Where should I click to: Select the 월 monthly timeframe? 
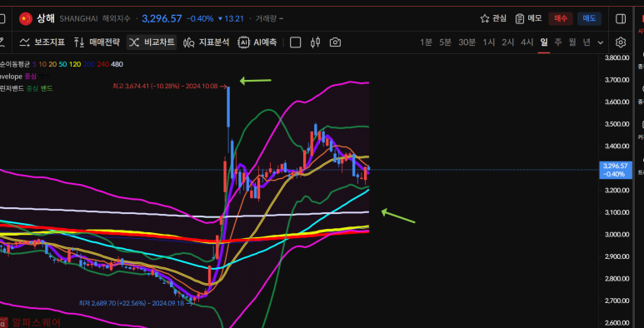[x=572, y=42]
